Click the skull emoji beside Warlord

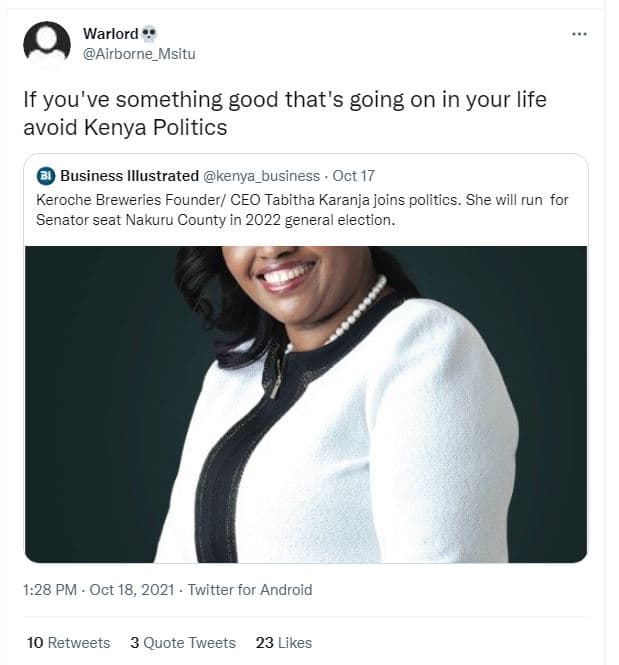coord(150,34)
